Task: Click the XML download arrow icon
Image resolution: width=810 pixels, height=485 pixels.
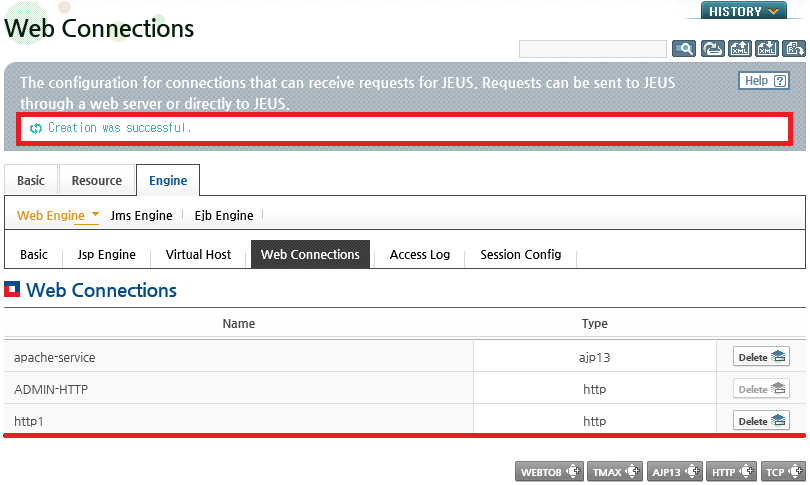Action: click(767, 49)
